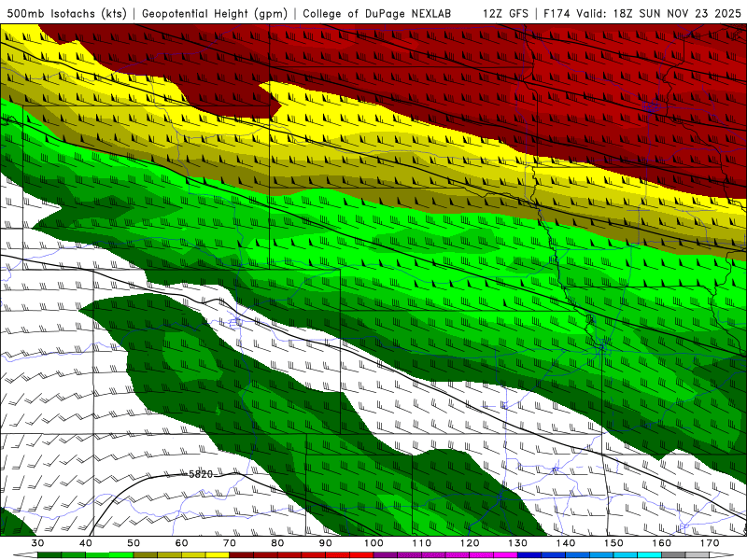The height and width of the screenshot is (560, 747).
Task: Click the '500mb Isotachs (kts)' title text
Action: coord(67,14)
